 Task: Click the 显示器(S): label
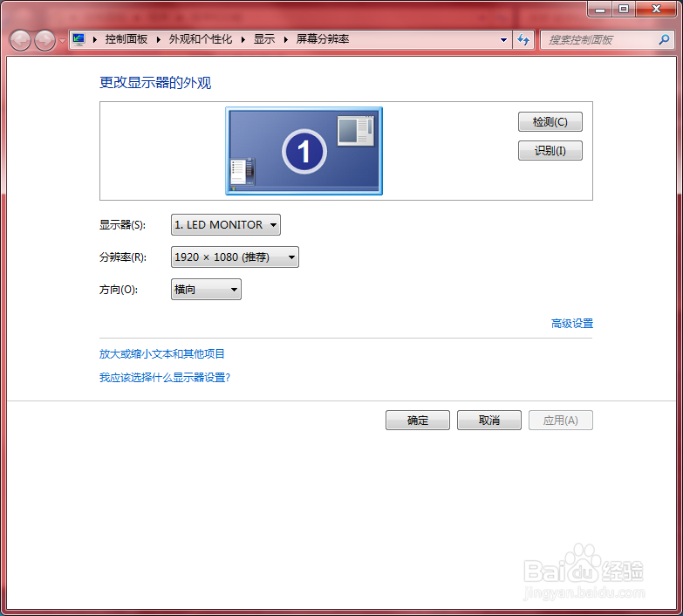tap(122, 225)
